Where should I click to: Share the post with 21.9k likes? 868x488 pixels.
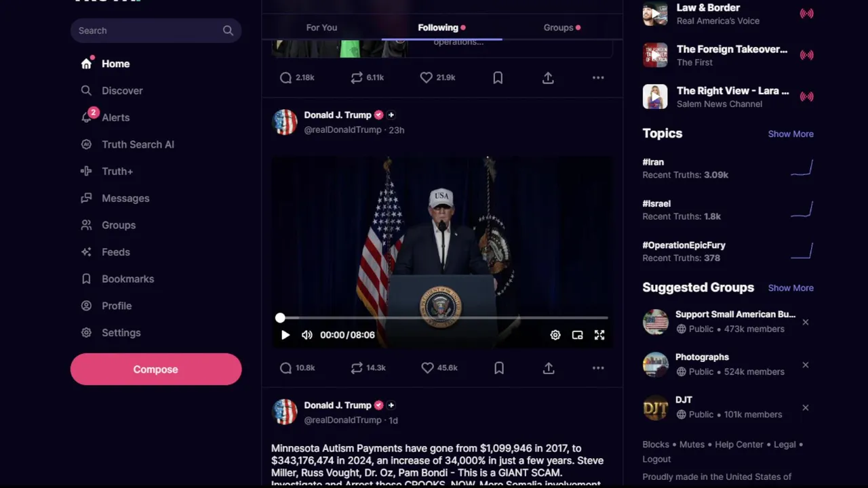tap(548, 77)
